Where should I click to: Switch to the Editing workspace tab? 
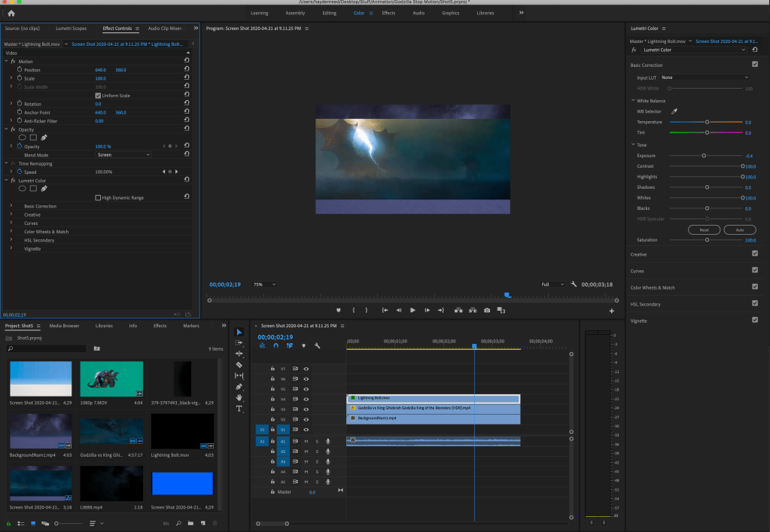[x=329, y=13]
